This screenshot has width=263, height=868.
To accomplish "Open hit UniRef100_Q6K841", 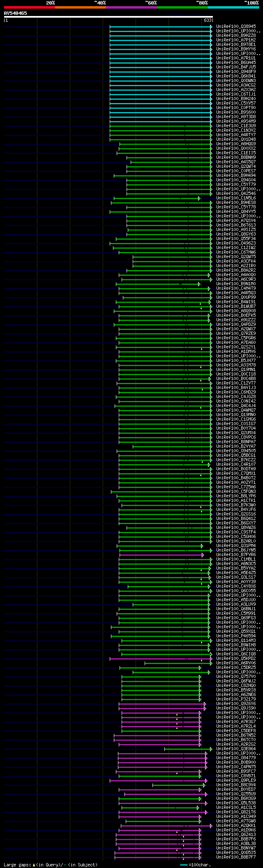I will (236, 76).
